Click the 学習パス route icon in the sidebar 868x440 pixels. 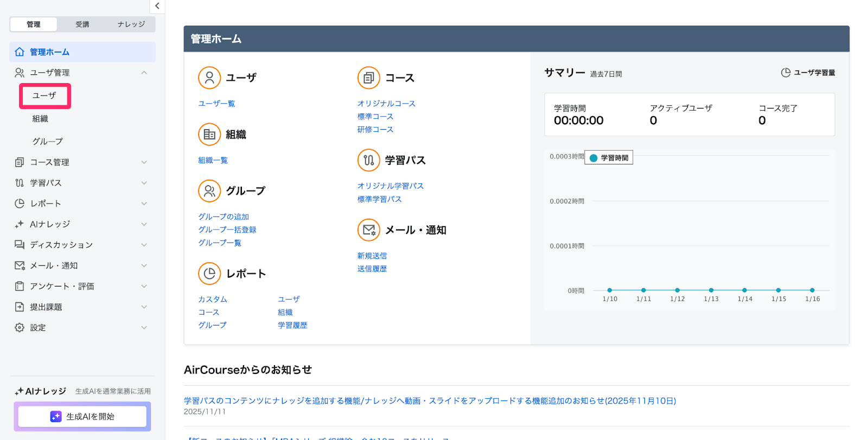point(20,183)
